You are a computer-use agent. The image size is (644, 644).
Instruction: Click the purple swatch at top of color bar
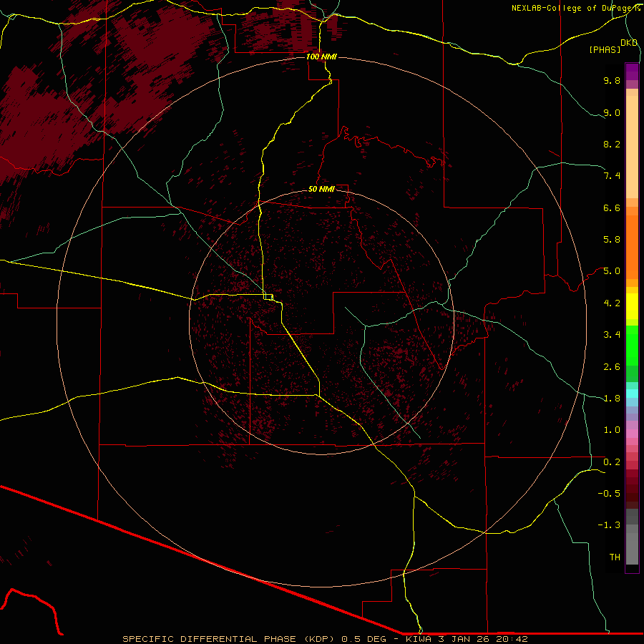(632, 72)
